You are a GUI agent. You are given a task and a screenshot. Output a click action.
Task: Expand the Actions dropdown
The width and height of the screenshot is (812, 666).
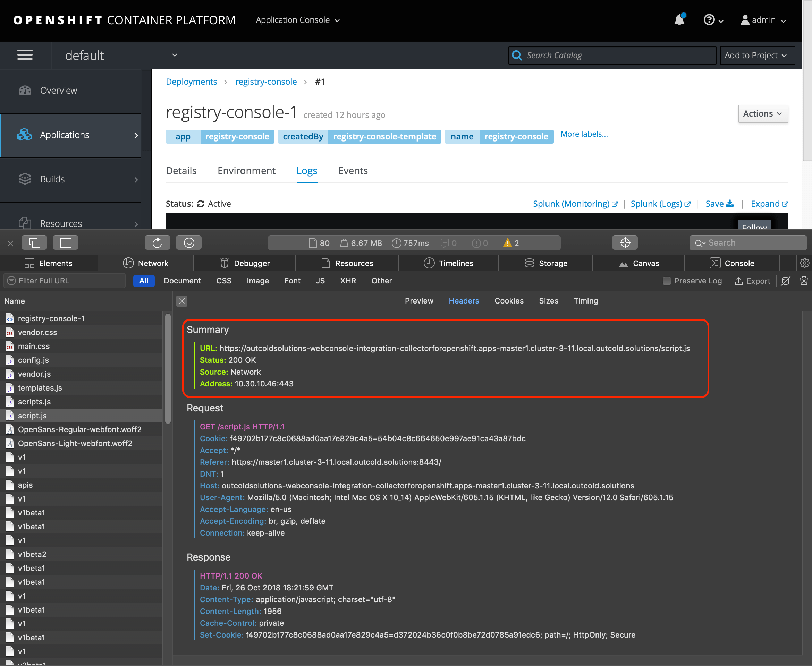click(x=762, y=113)
